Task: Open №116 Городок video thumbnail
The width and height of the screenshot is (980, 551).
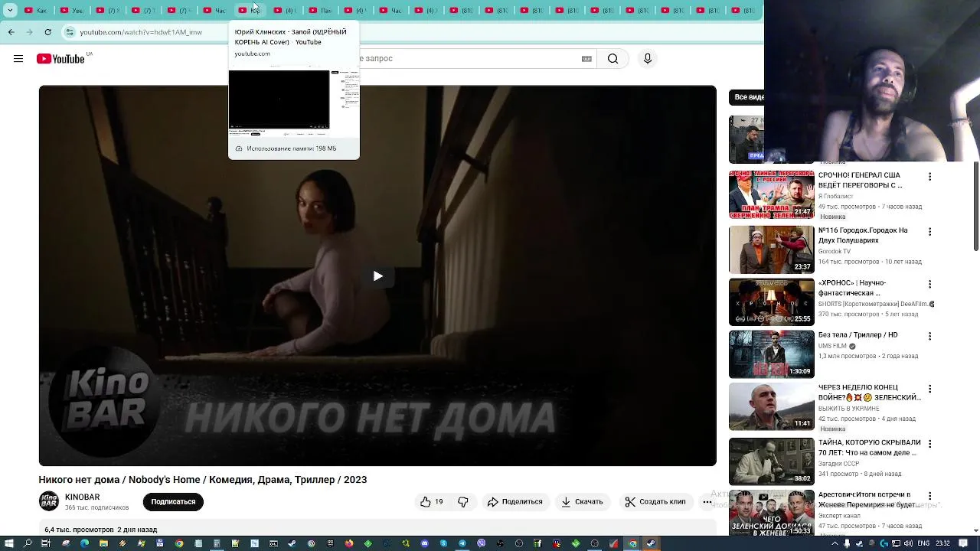Action: click(772, 250)
